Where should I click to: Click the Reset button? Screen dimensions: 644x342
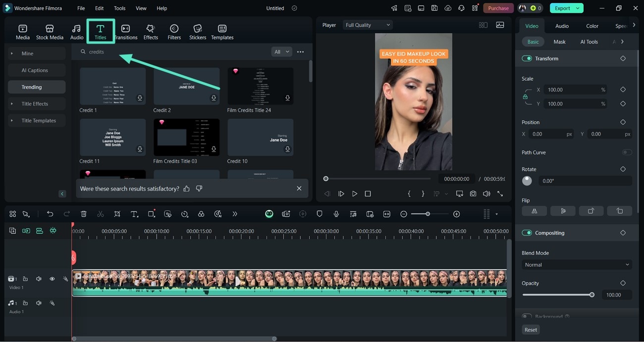coord(531,330)
